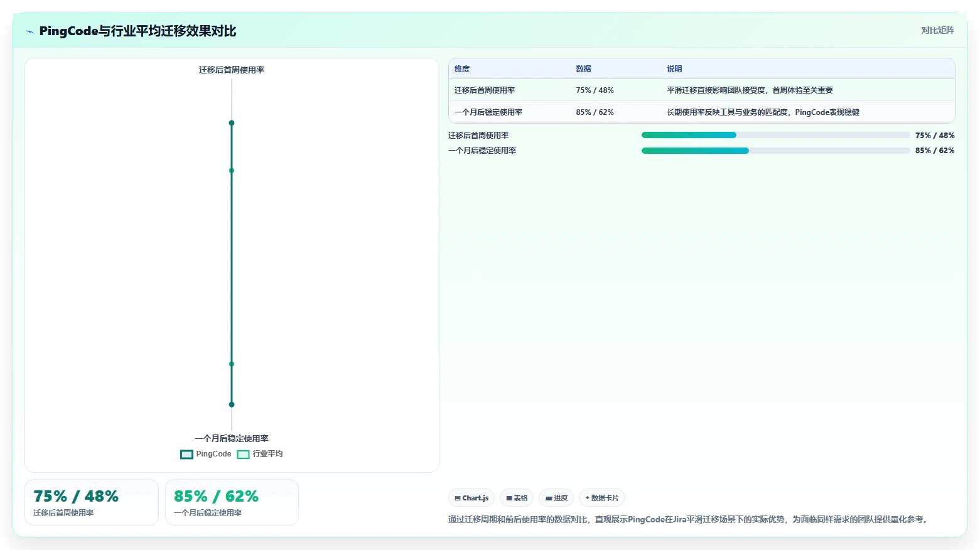This screenshot has width=980, height=550.
Task: Click the 对比矩阵 label in the header
Action: point(937,30)
